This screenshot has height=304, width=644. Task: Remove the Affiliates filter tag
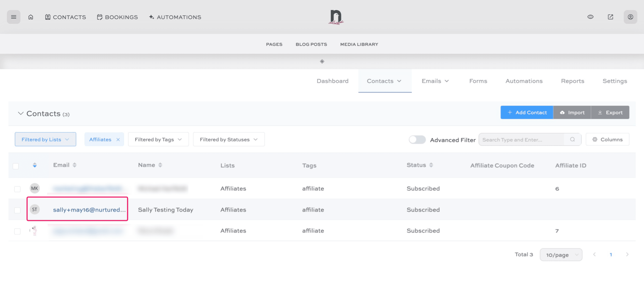click(118, 139)
